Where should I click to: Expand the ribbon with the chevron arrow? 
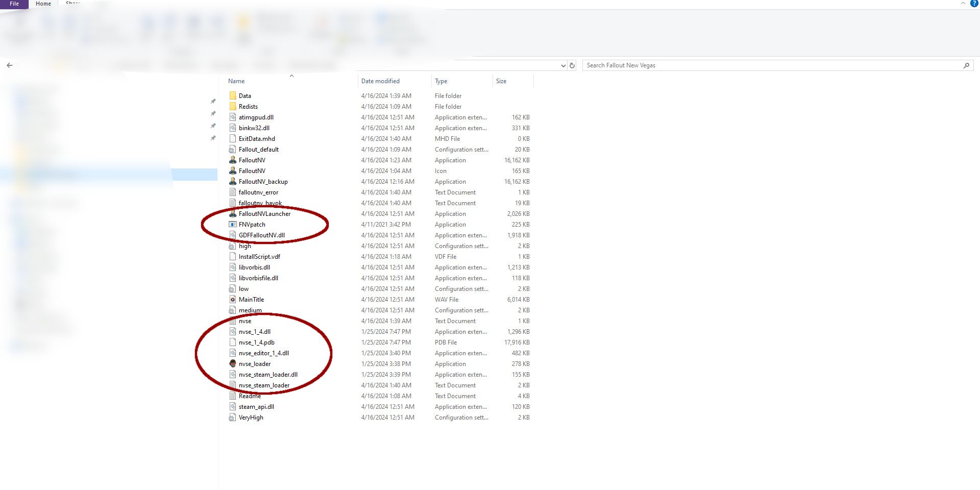[963, 3]
